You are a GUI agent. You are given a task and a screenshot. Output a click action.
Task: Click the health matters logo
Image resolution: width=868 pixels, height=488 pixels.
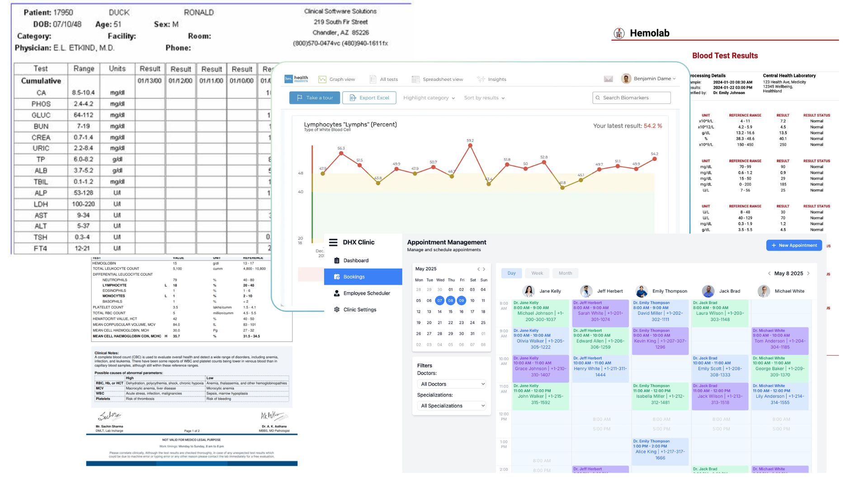point(296,79)
